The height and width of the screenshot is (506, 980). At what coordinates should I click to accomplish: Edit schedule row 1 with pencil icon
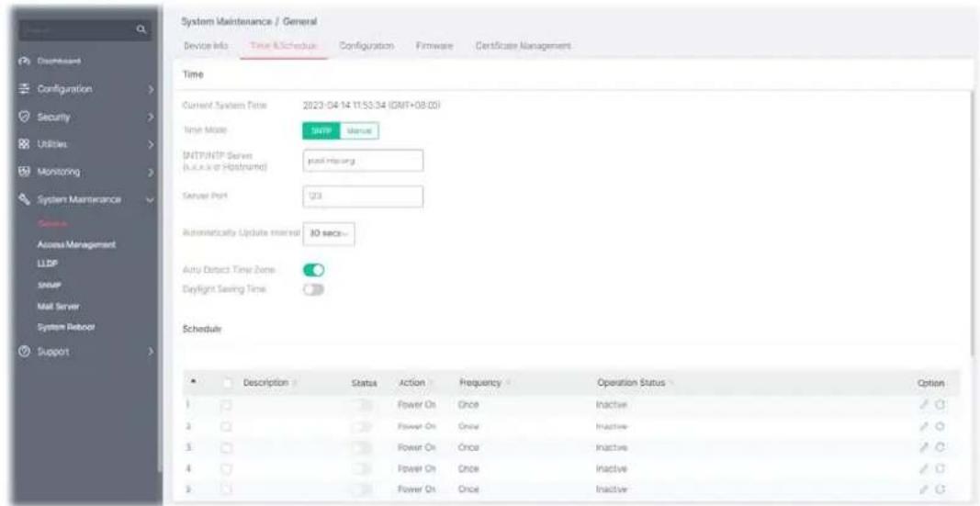point(923,404)
